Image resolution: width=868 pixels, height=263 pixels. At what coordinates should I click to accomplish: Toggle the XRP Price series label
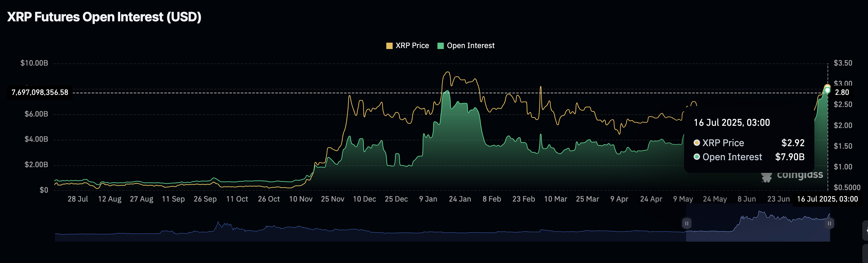pos(412,46)
